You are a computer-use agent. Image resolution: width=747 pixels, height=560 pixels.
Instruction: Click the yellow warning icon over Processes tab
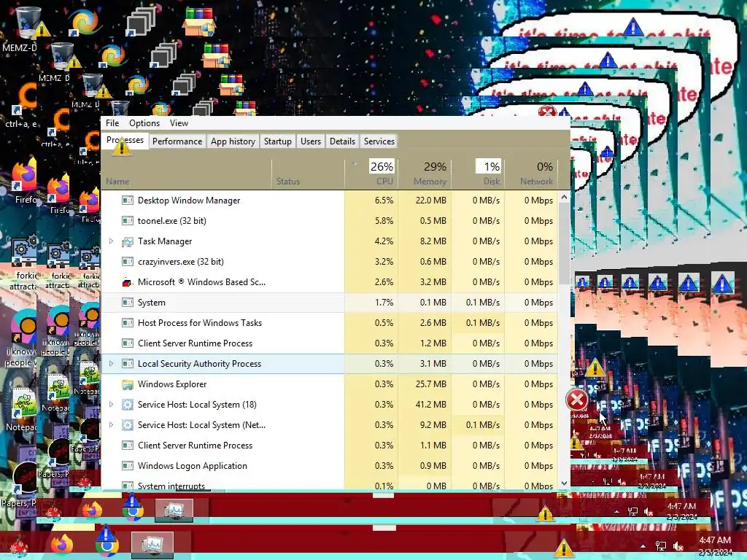pos(122,147)
